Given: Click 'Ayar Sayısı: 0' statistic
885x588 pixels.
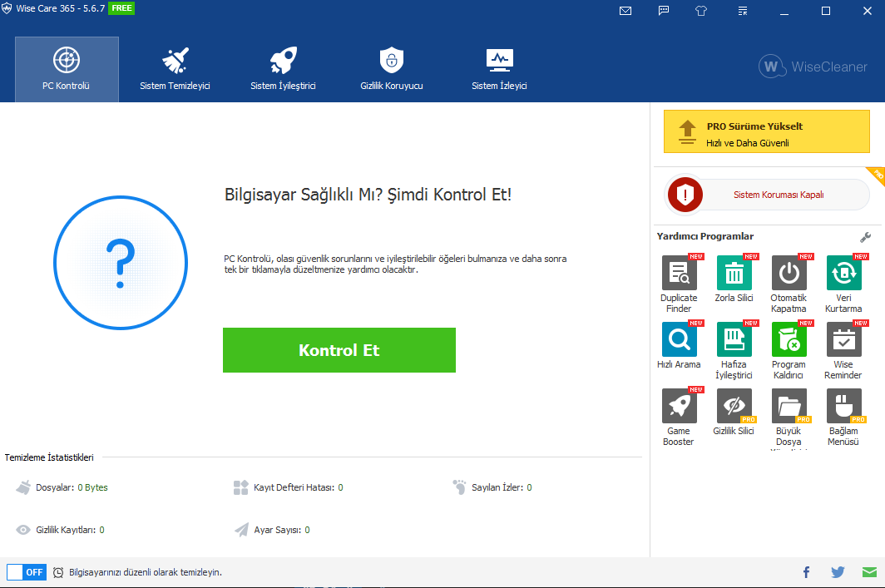Looking at the screenshot, I should [271, 530].
